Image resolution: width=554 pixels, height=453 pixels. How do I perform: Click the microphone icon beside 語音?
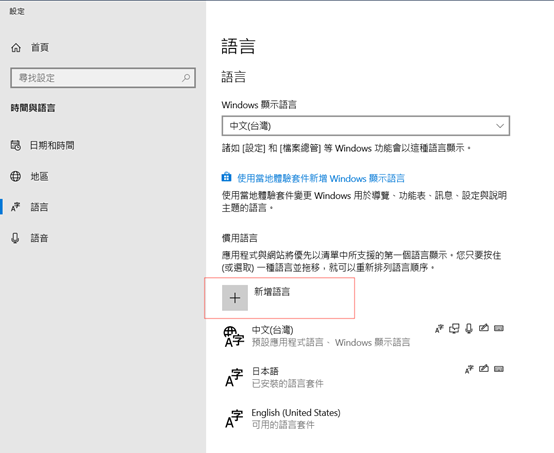15,238
